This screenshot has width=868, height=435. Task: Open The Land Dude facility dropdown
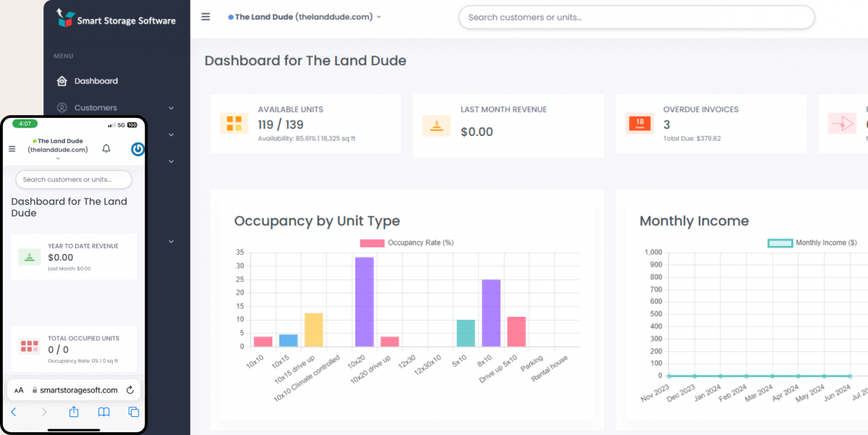pyautogui.click(x=305, y=17)
